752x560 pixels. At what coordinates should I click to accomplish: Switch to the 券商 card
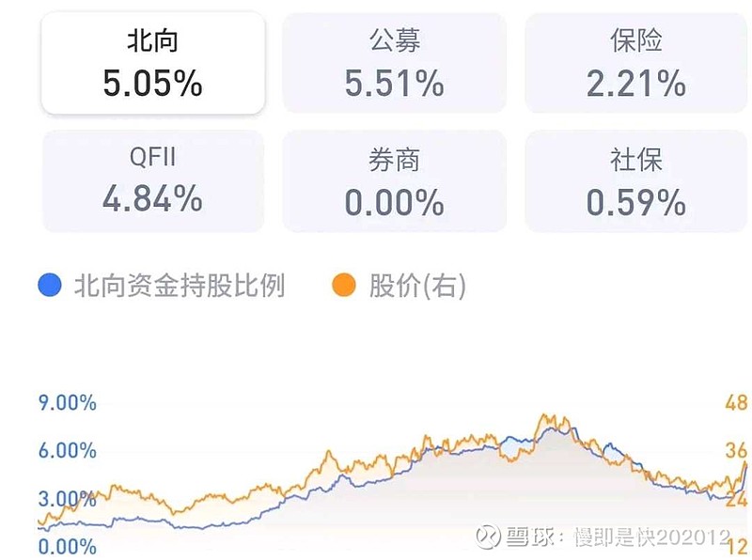[394, 180]
